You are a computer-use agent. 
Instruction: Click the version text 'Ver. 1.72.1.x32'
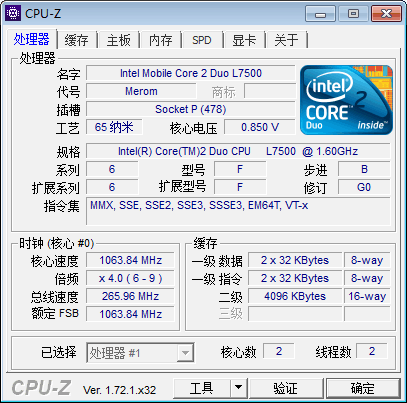point(119,390)
